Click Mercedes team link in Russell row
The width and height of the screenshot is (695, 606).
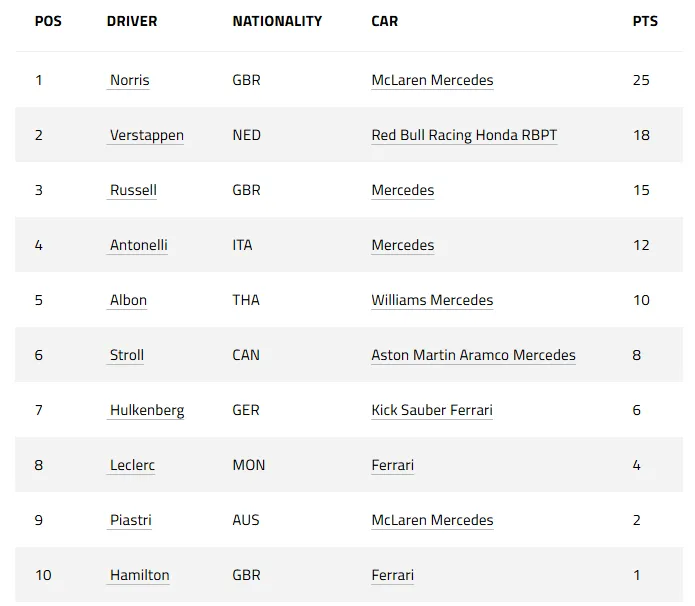402,190
